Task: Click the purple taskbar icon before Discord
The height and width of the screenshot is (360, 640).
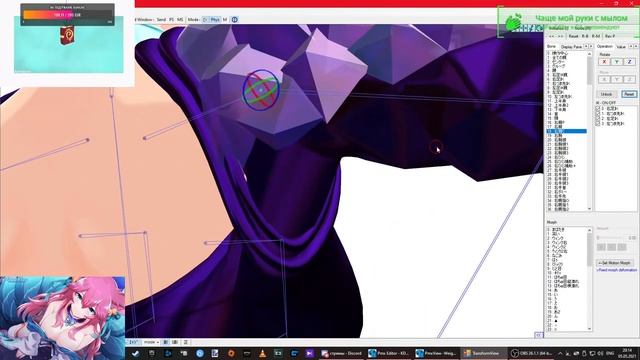Action: [x=309, y=353]
